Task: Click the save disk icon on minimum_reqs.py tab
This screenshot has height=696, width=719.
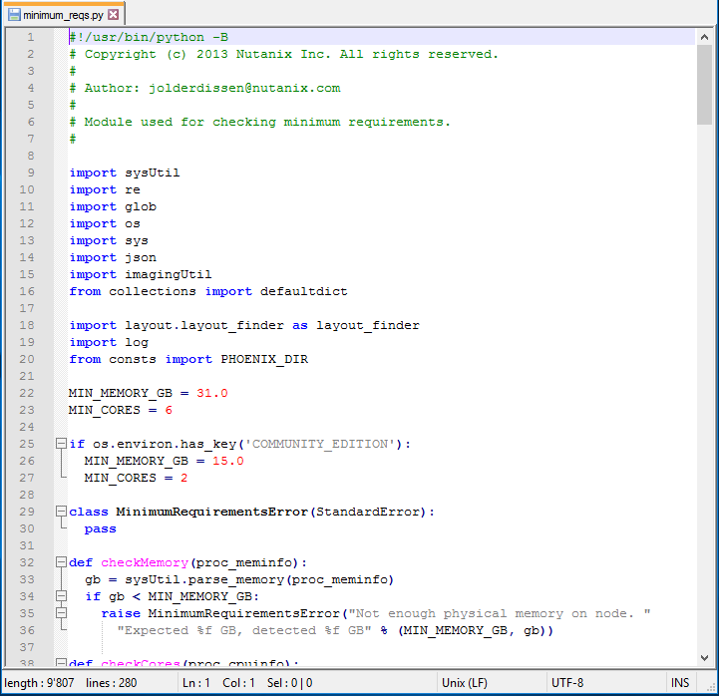Action: [12, 15]
